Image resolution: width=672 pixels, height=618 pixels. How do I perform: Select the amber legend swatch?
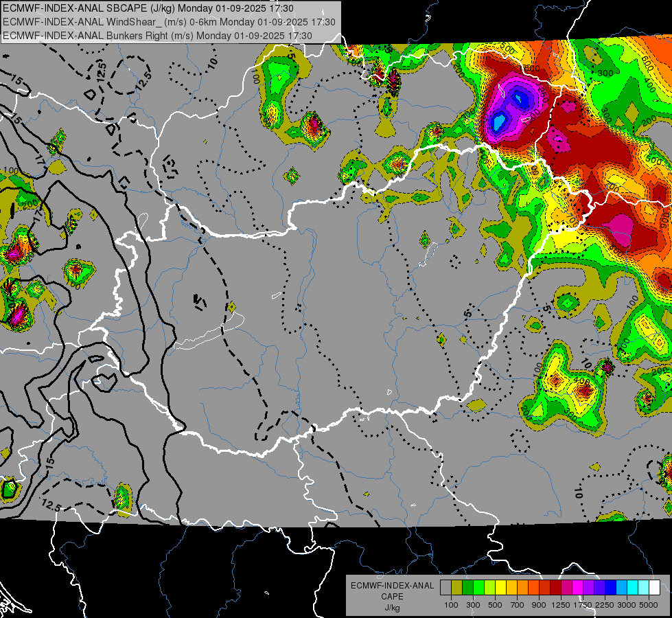click(511, 588)
